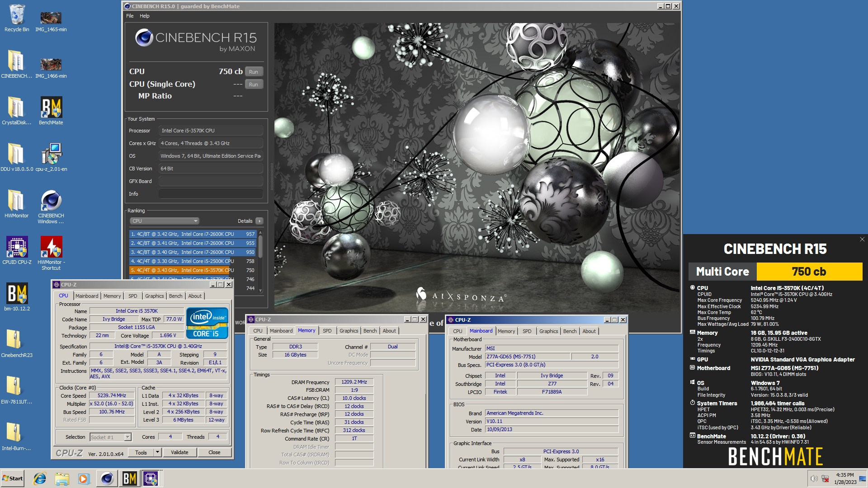Open Windows Media Player taskbar icon

coord(84,479)
